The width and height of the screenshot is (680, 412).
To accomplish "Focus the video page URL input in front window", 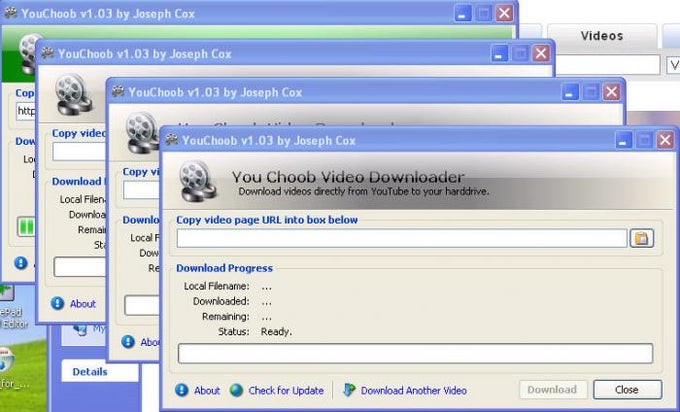I will 402,239.
